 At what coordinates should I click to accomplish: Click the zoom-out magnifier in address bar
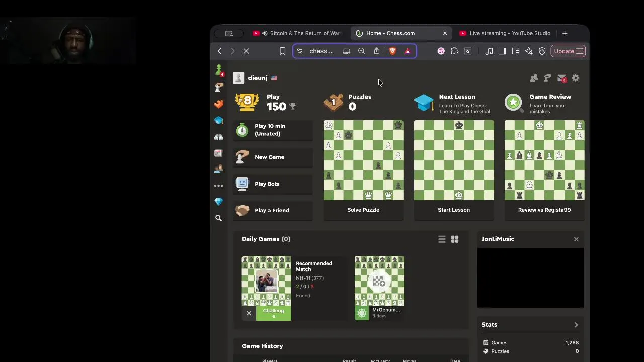361,51
